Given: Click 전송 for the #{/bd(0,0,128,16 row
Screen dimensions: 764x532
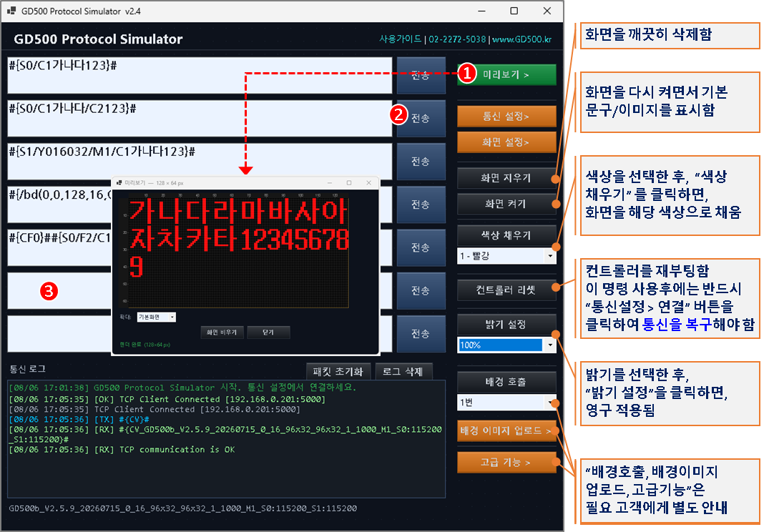Looking at the screenshot, I should pos(421,205).
